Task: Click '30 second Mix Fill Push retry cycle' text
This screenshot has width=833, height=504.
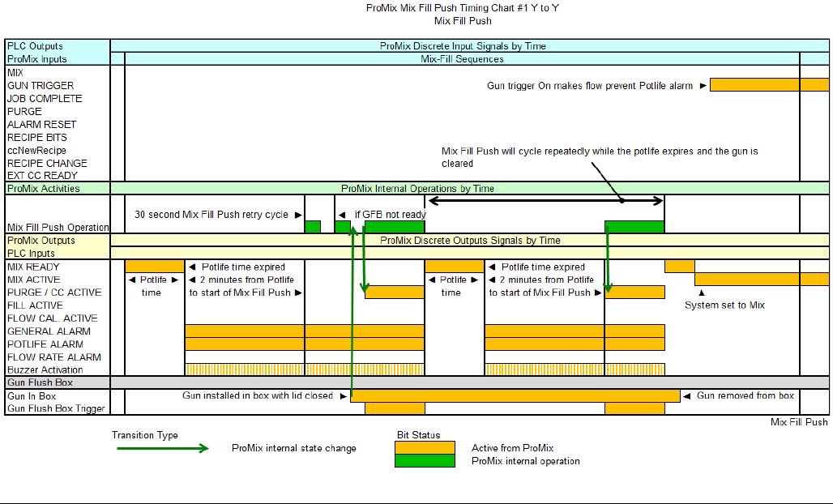Action: pyautogui.click(x=211, y=215)
